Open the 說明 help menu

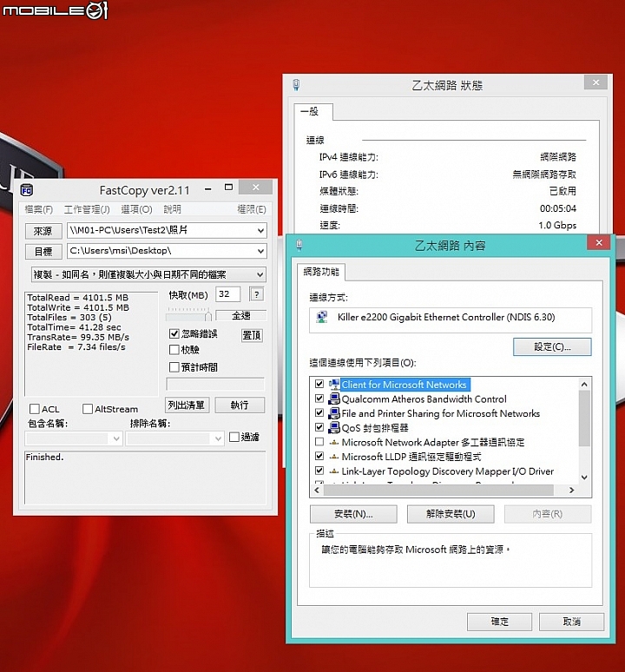point(172,209)
